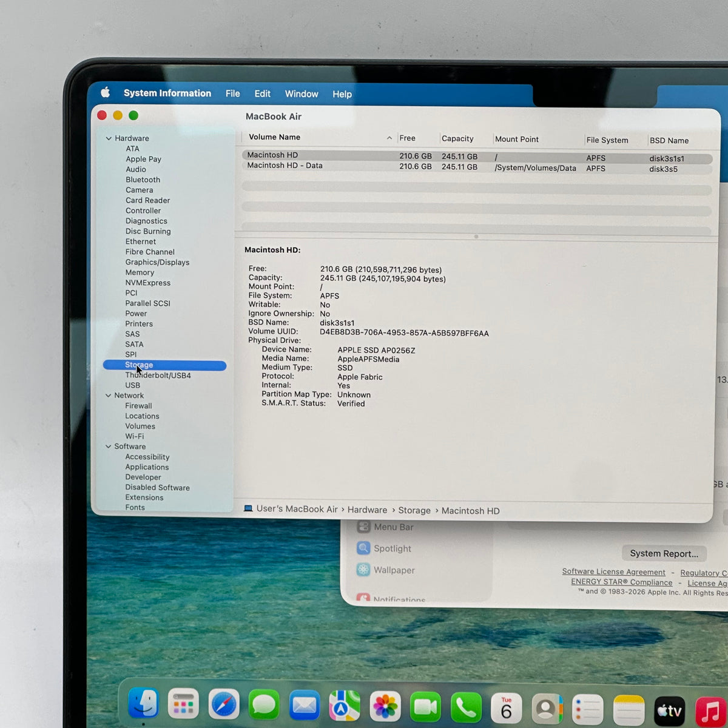Click the Spotlight icon in System Settings
The height and width of the screenshot is (728, 728).
[363, 548]
